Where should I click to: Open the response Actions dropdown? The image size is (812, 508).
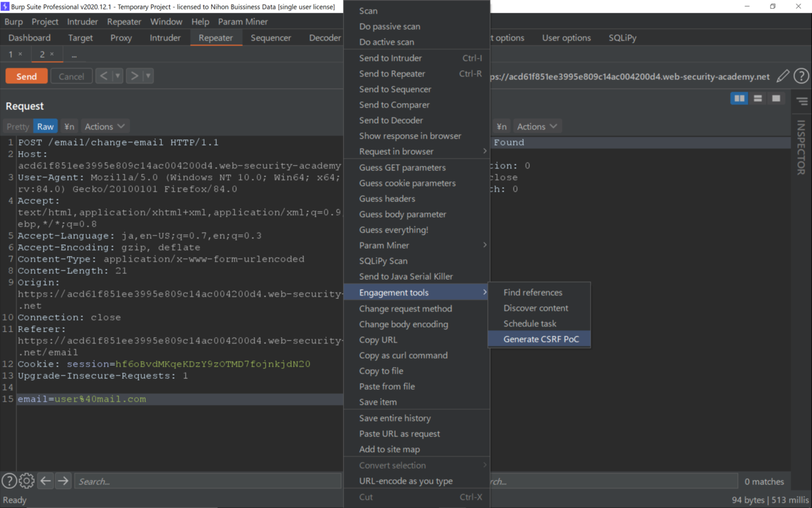(537, 127)
